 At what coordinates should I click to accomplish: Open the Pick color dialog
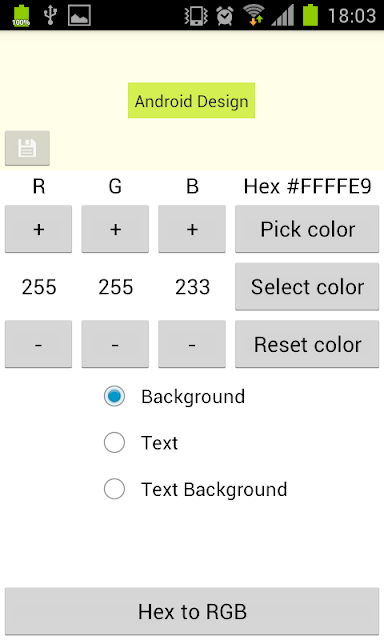tap(307, 229)
